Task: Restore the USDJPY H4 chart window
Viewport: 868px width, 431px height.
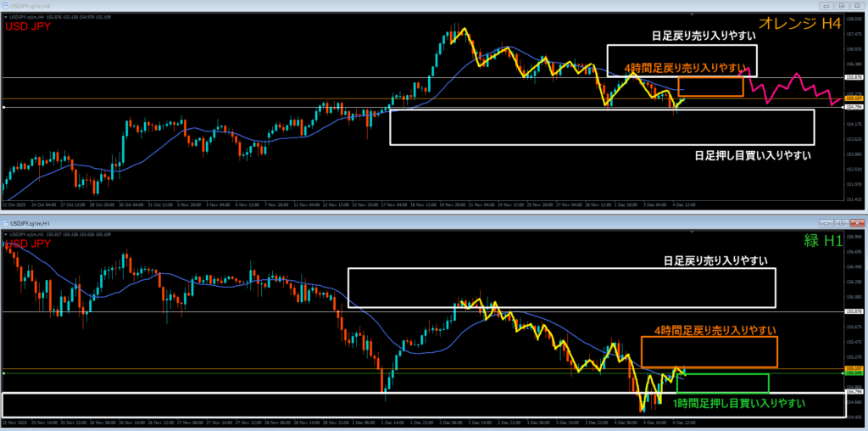Action: tap(842, 6)
